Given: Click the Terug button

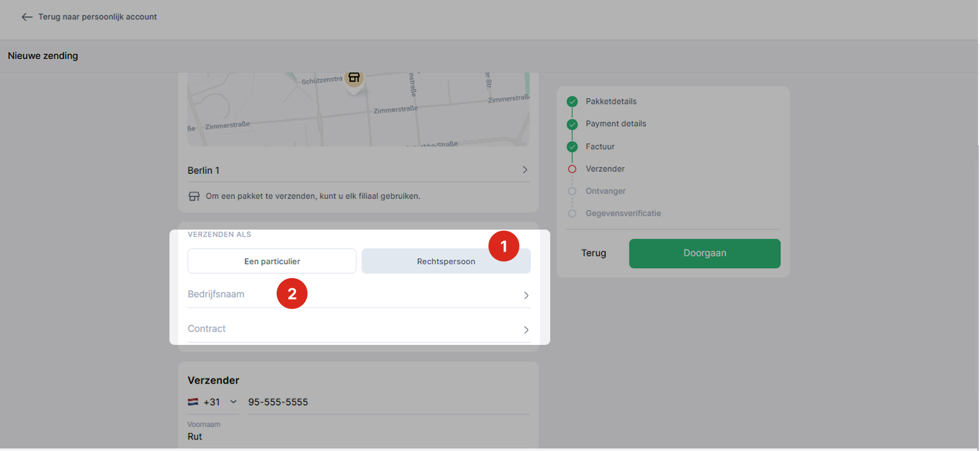Looking at the screenshot, I should [x=594, y=253].
